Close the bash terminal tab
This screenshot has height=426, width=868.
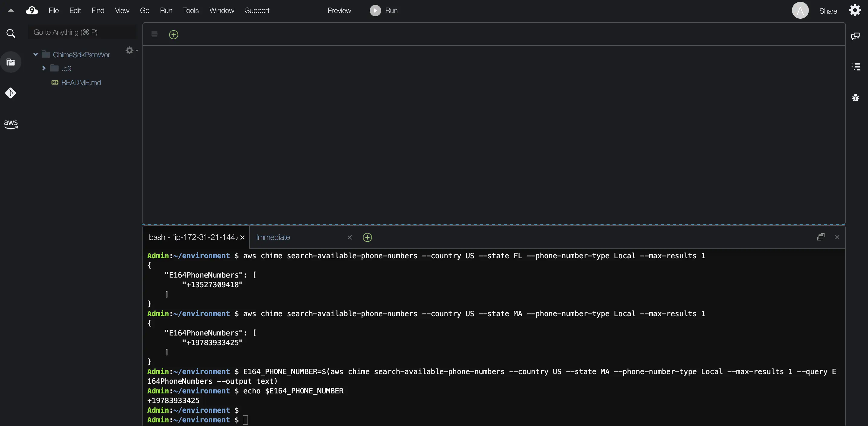pos(242,237)
